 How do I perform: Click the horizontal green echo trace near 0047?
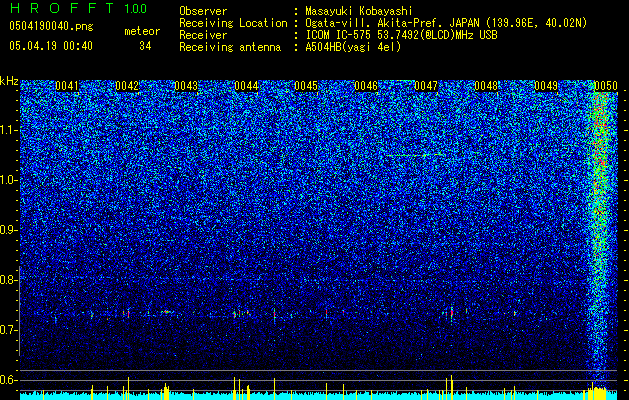pyautogui.click(x=415, y=155)
